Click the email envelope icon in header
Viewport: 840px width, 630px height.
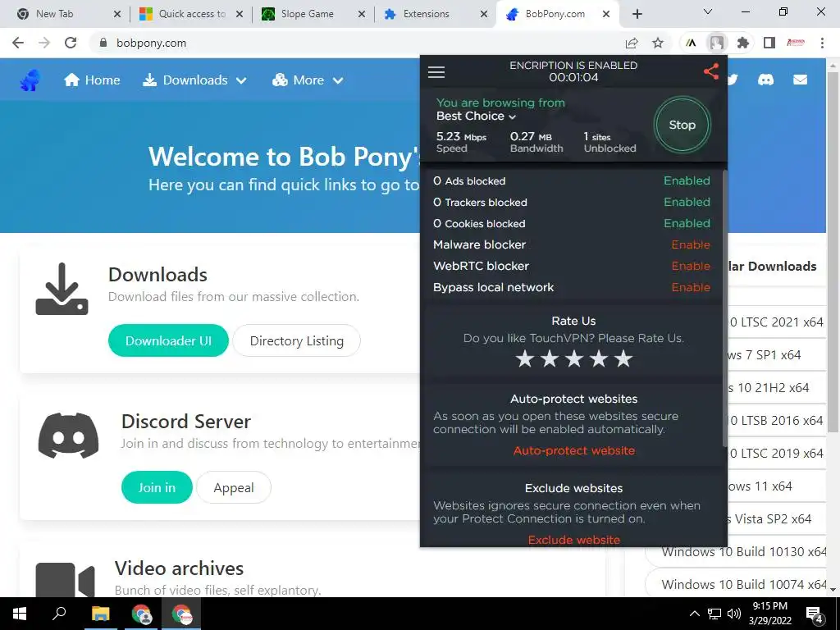point(800,80)
